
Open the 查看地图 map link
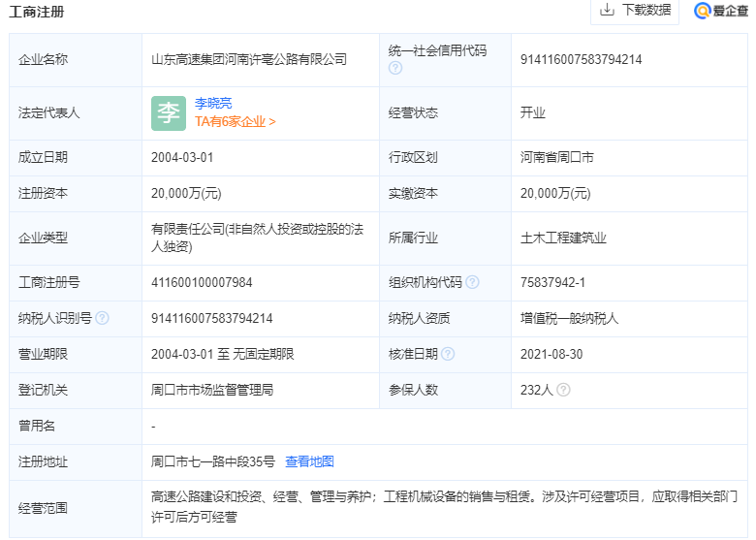[x=309, y=461]
